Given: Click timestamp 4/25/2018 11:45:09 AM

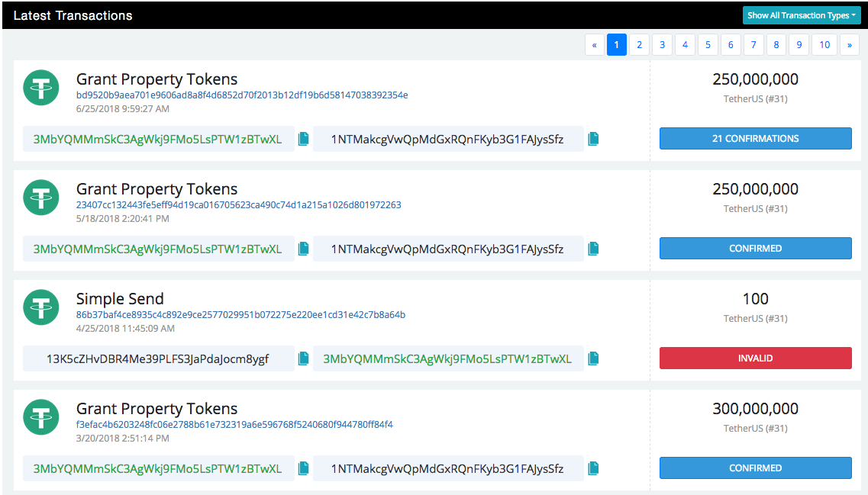Looking at the screenshot, I should pyautogui.click(x=125, y=329).
